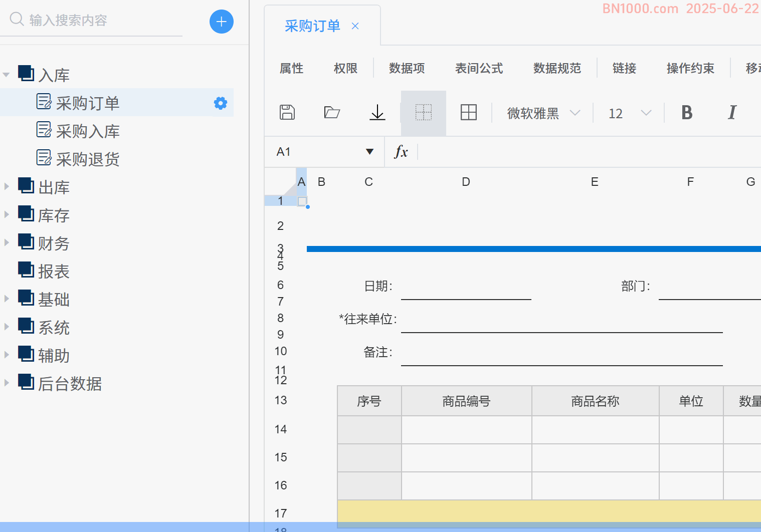Image resolution: width=761 pixels, height=532 pixels.
Task: Click the 出库 folder icon
Action: pyautogui.click(x=26, y=185)
